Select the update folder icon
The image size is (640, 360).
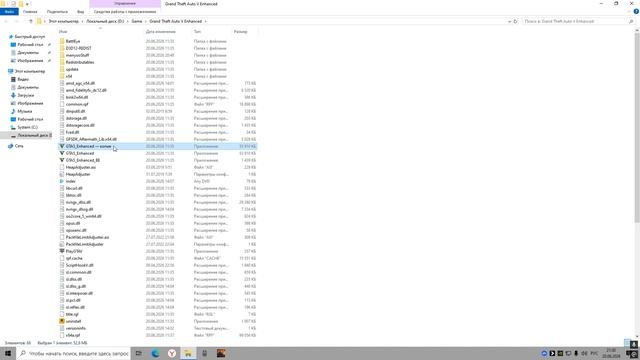tap(62, 69)
